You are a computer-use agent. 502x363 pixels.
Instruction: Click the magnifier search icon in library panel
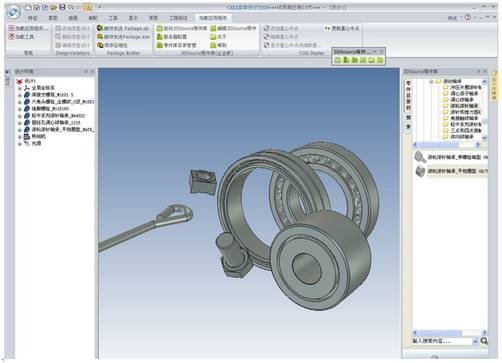[484, 341]
